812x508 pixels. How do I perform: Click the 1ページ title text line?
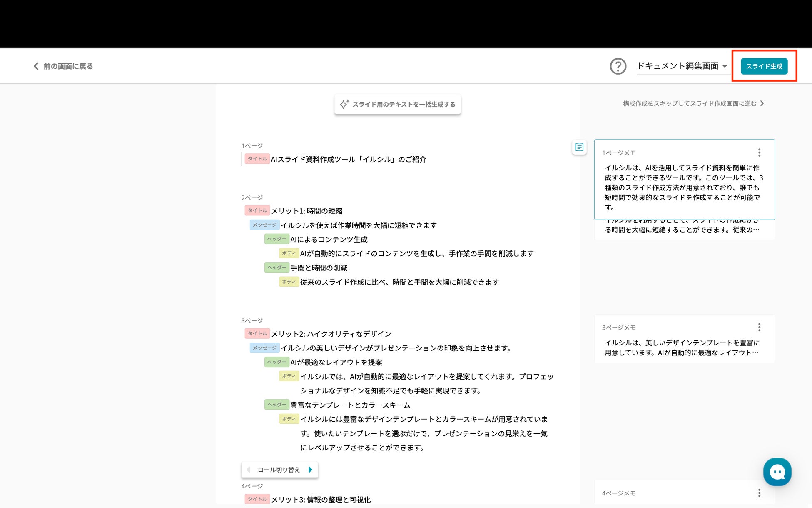(348, 159)
